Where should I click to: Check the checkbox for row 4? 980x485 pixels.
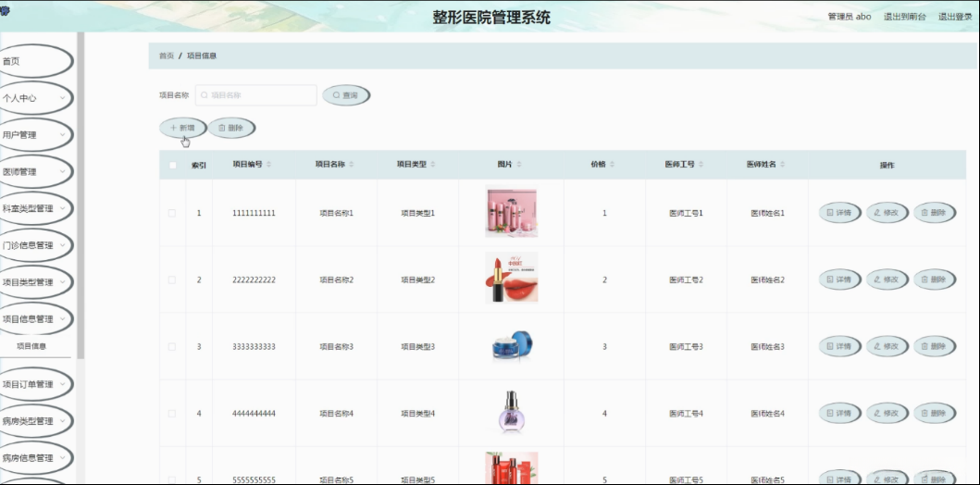click(172, 413)
